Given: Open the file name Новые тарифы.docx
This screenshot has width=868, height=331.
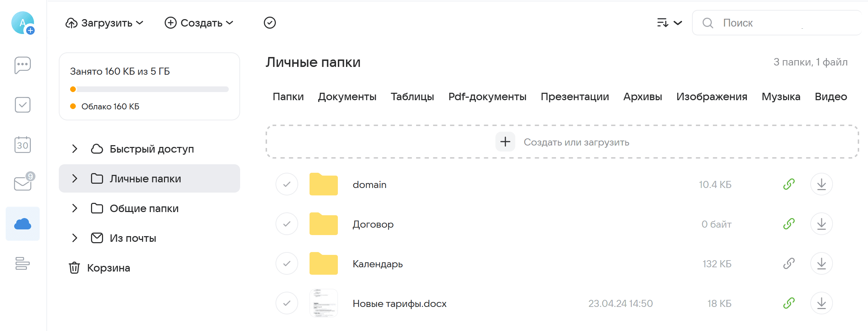Looking at the screenshot, I should click(x=399, y=304).
